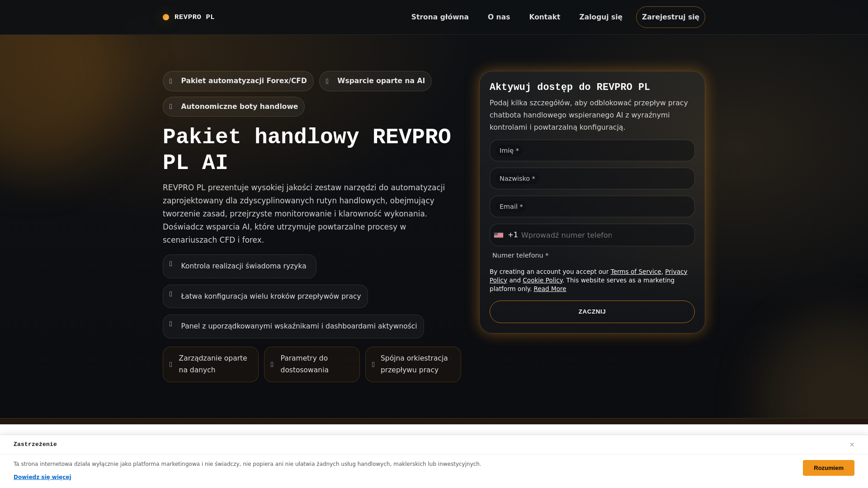This screenshot has height=488, width=868.
Task: Open the Dowiedz się więcej link
Action: click(42, 477)
